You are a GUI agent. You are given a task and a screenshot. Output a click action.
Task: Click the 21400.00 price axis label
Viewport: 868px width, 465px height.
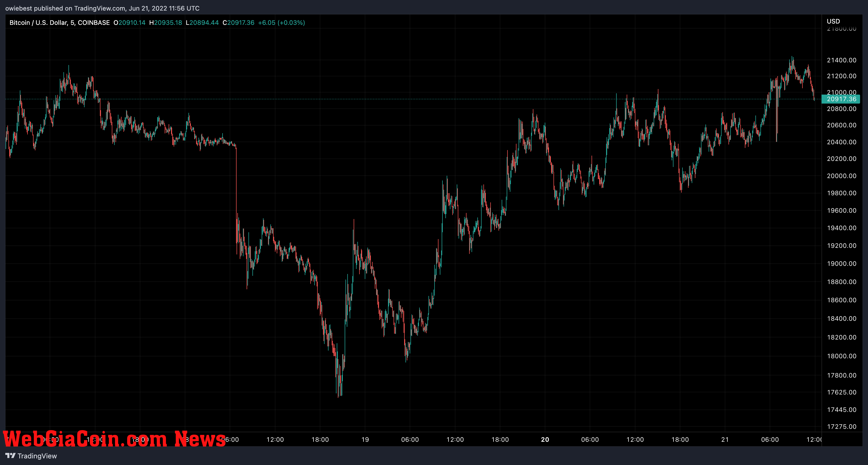pyautogui.click(x=841, y=60)
